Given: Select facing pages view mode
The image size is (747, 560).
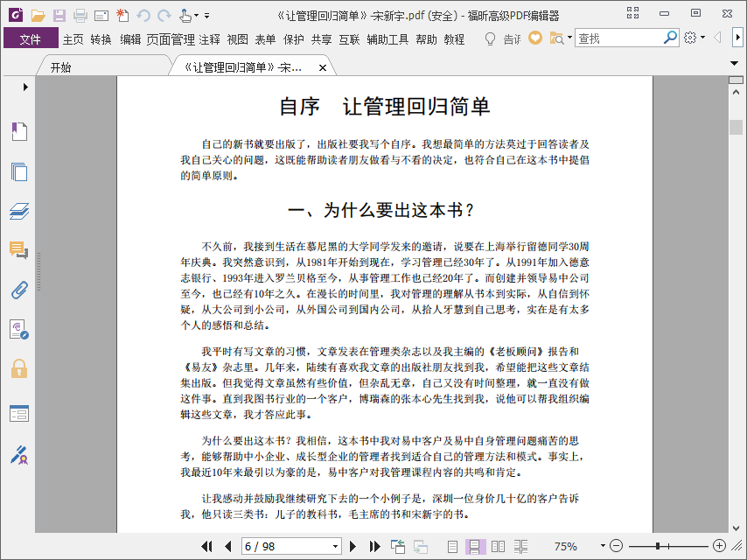Looking at the screenshot, I should point(498,546).
